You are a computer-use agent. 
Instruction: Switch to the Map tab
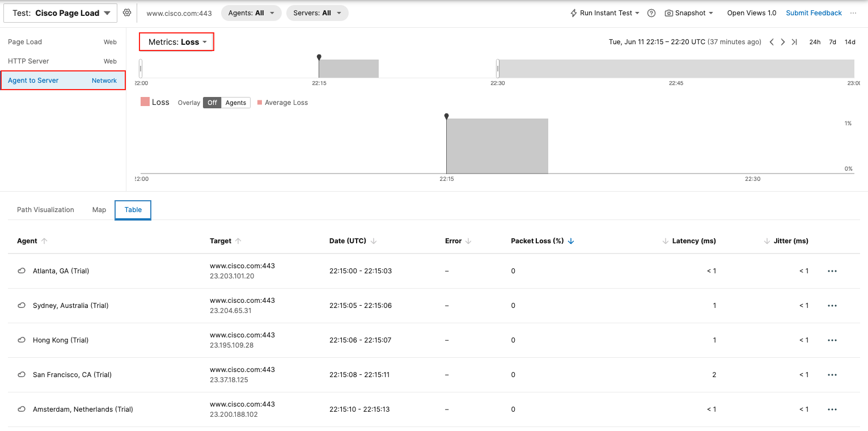[99, 210]
